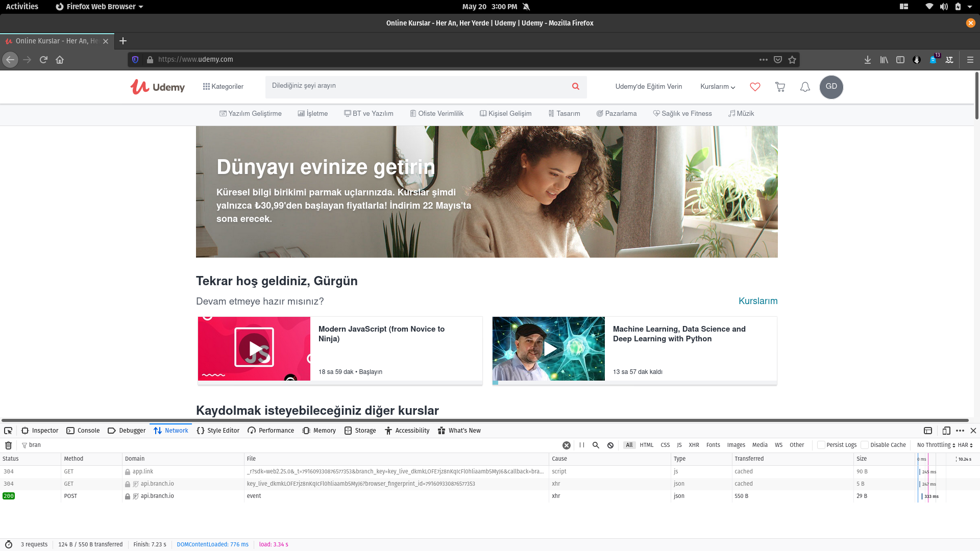Toggle responsive design mode icon

click(946, 431)
